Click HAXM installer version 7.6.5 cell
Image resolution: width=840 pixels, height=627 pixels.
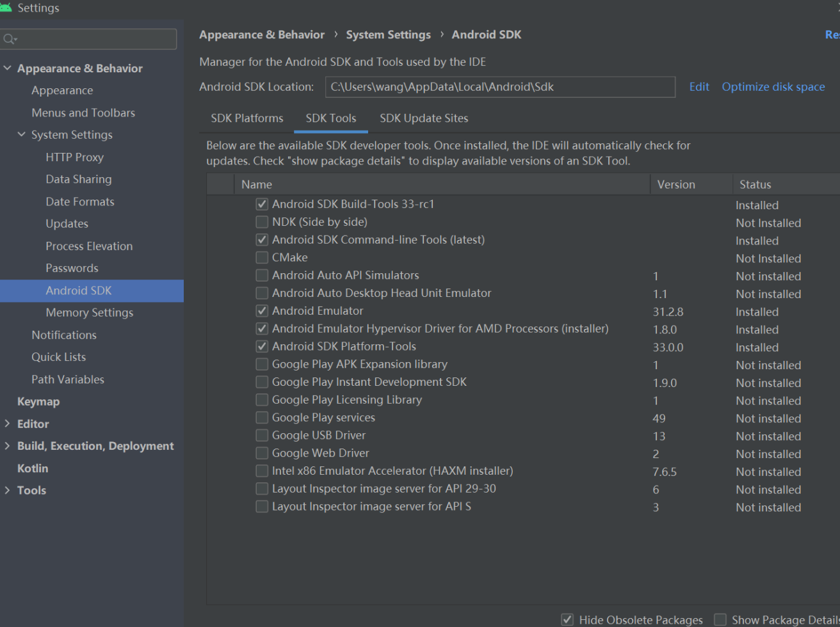[x=665, y=472]
